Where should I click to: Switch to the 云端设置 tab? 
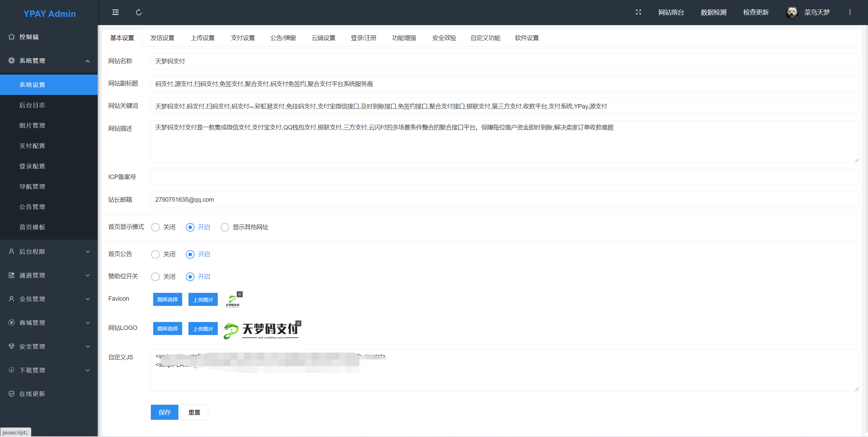tap(323, 38)
